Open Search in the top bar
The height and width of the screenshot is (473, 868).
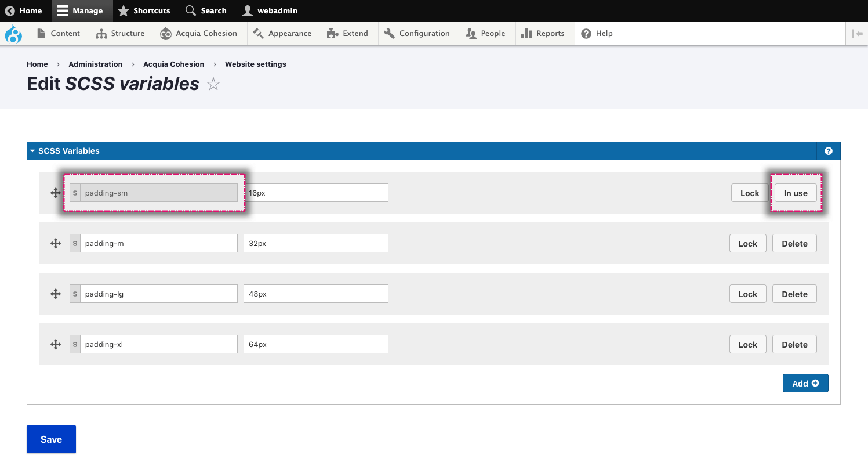click(x=206, y=11)
